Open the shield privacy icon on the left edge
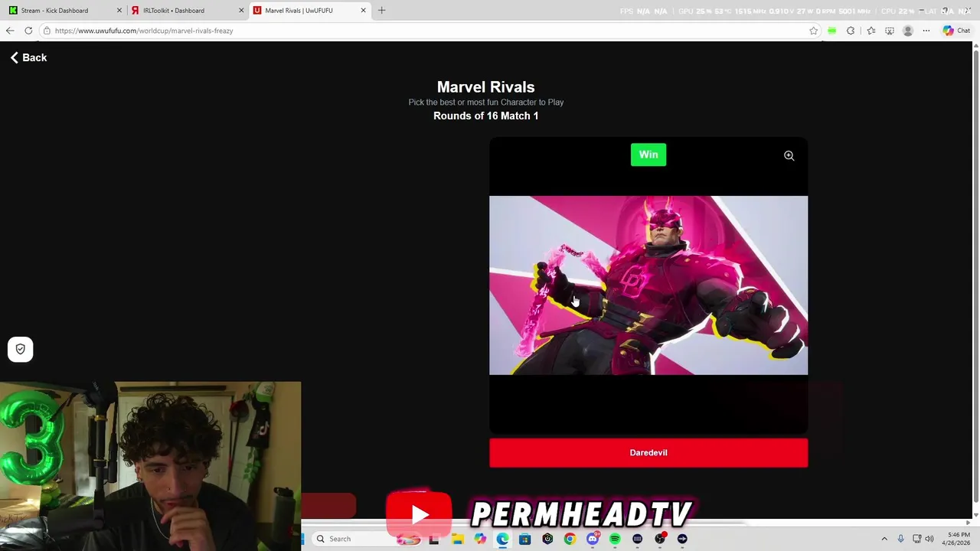Screen dimensions: 980x551 [x=21, y=349]
